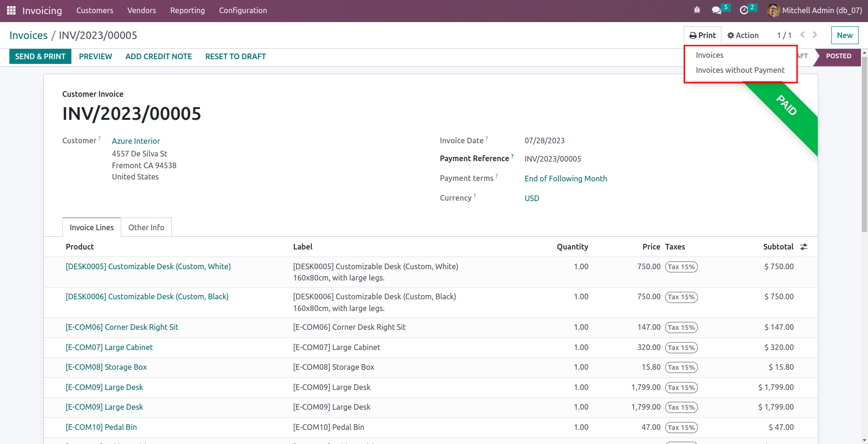Open the Customers menu
The width and height of the screenshot is (868, 444).
tap(94, 10)
